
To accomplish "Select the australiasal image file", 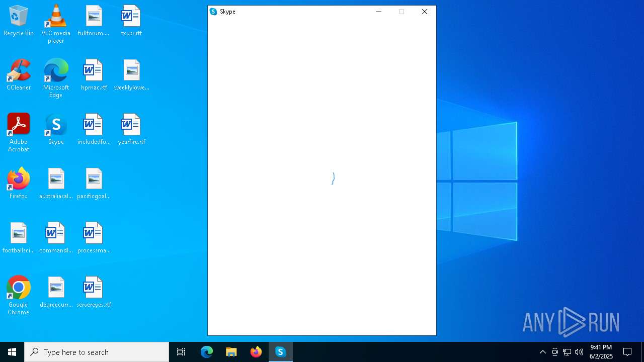I will 56,184.
